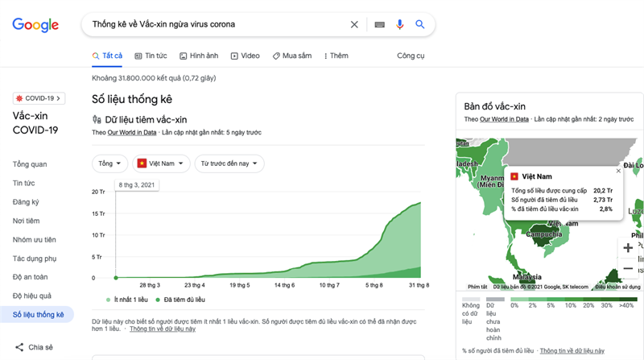Click Malaysia on the map
This screenshot has width=644, height=360.
pyautogui.click(x=527, y=276)
